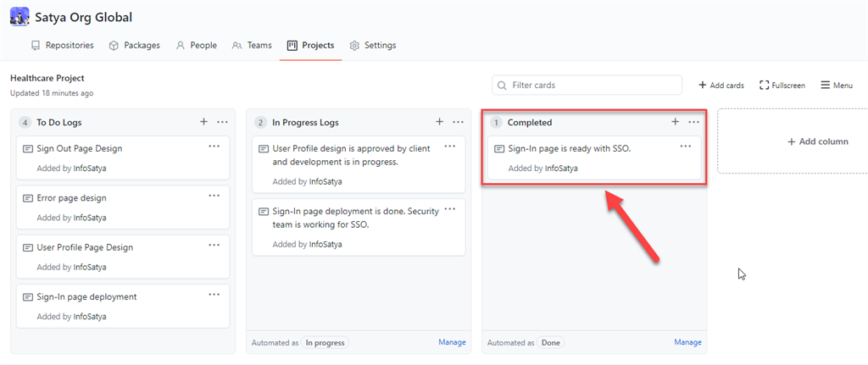868x365 pixels.
Task: Add a card to Completed column
Action: (675, 122)
